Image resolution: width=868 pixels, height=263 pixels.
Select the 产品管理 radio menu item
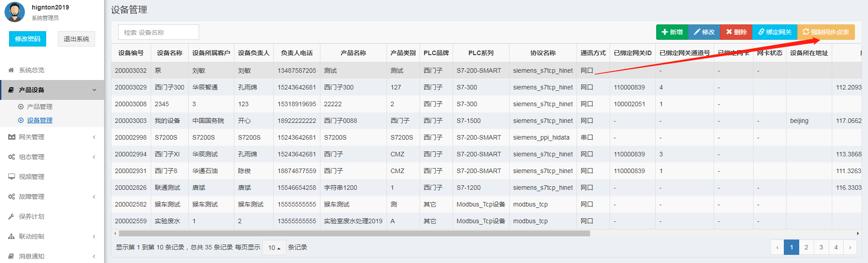[39, 107]
